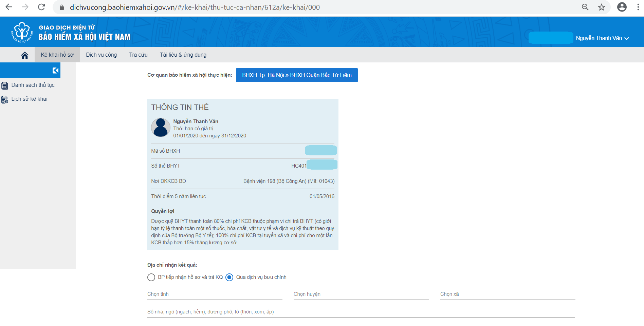Click the validity period 01/01/2020 đến ngày 31/12/2020

210,136
